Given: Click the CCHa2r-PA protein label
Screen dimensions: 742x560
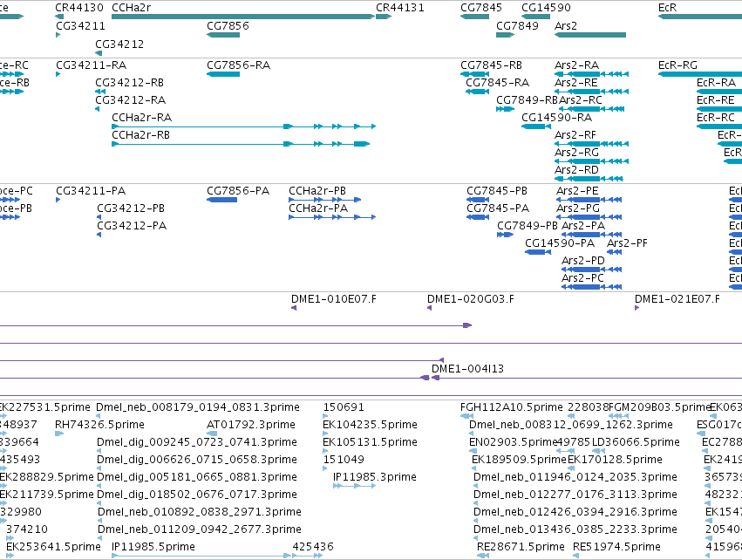Looking at the screenshot, I should [318, 208].
